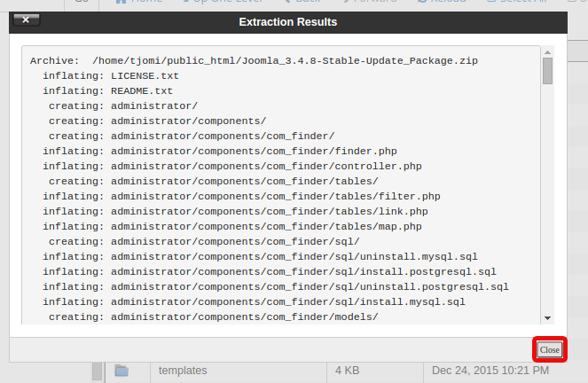Click the Archive path line in the output
This screenshot has height=383, width=588.
pyautogui.click(x=254, y=60)
